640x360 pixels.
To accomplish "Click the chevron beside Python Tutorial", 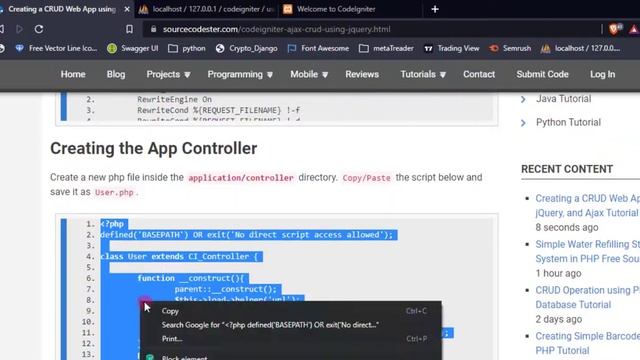I will [x=523, y=122].
